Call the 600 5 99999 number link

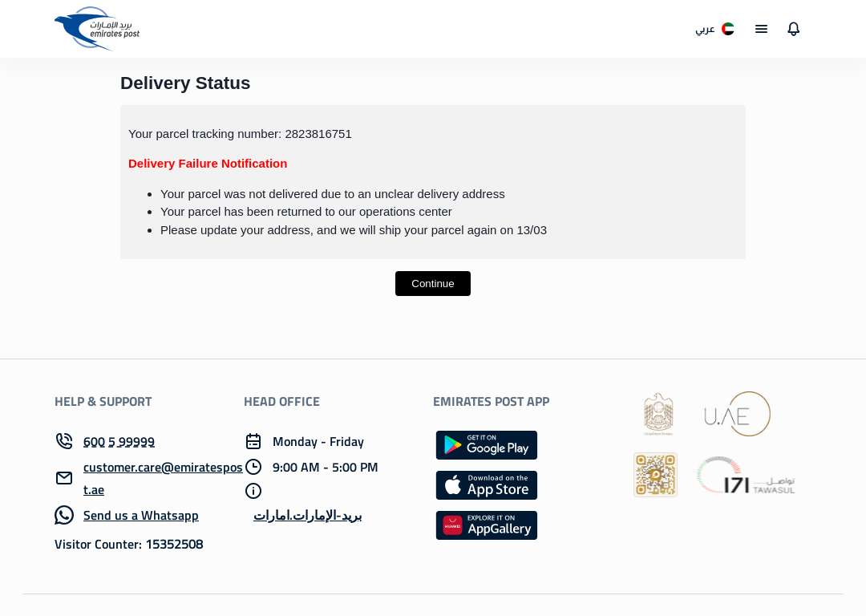tap(119, 441)
